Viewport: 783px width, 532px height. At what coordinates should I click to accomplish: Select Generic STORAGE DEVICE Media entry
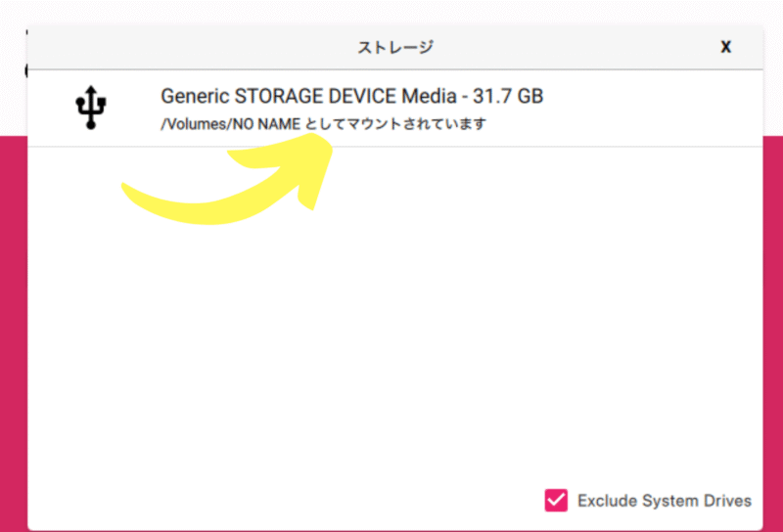tap(395, 109)
